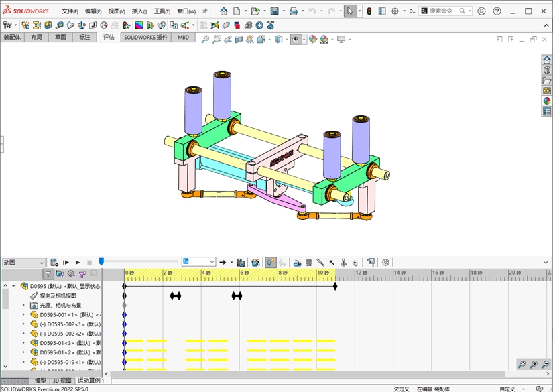Switch to the 草图 tab

[x=60, y=38]
